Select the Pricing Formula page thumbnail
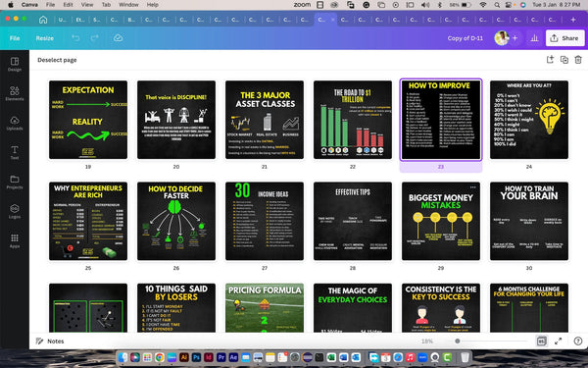Screen dimensions: 588x368 click(x=265, y=307)
